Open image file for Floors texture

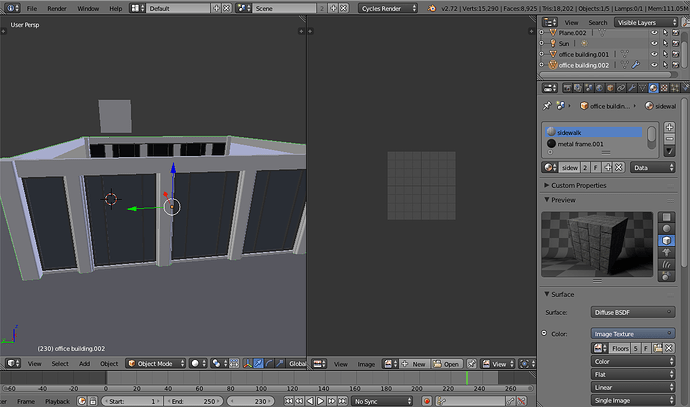click(x=658, y=348)
